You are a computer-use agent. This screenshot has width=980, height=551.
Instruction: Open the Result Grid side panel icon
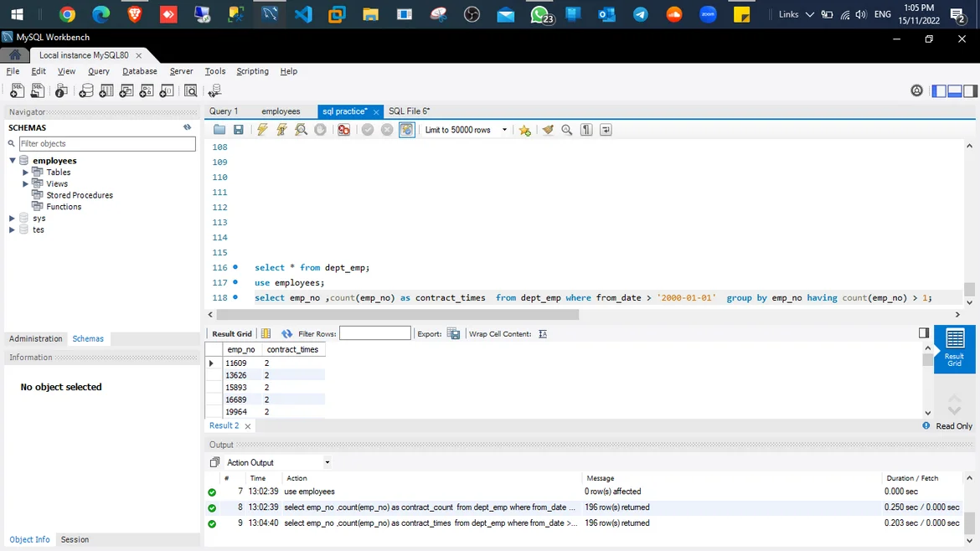[x=954, y=348]
